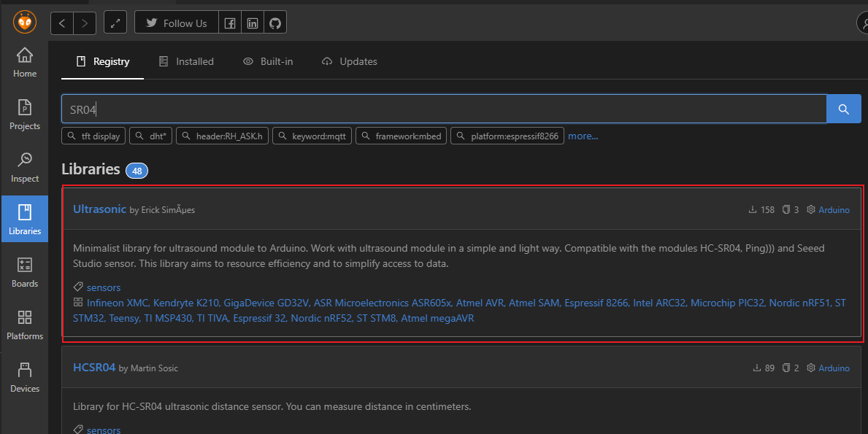Open the Ultrasonic library link
The width and height of the screenshot is (868, 434).
[99, 209]
